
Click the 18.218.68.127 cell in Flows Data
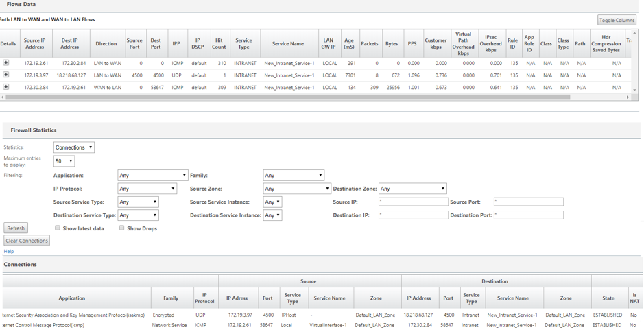[71, 75]
